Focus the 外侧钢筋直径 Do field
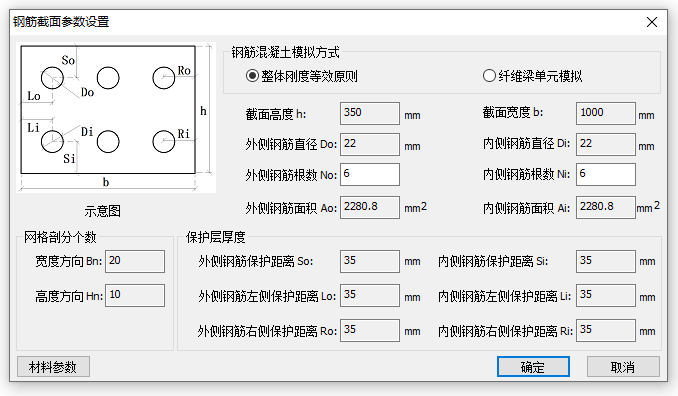Viewport: 678px width, 396px height. tap(370, 144)
